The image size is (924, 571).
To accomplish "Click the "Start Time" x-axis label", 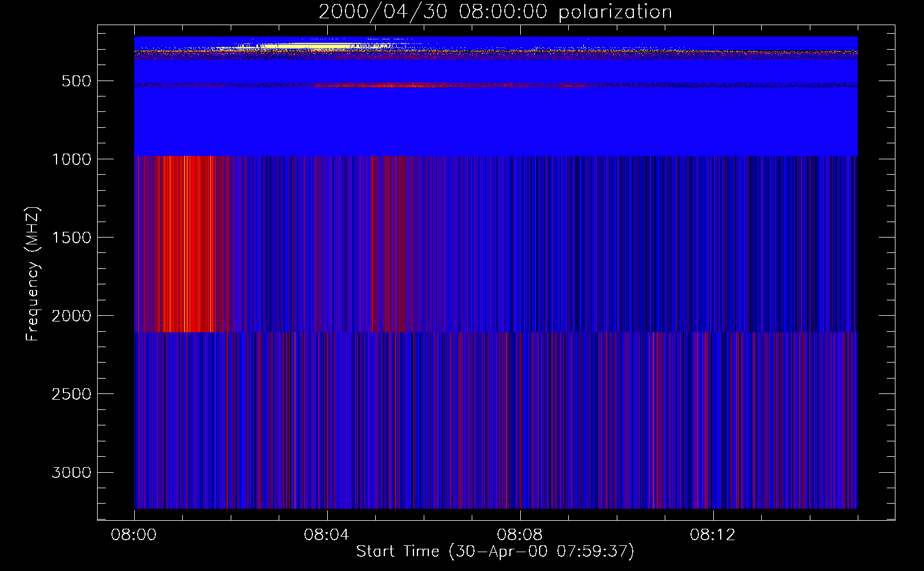I will [x=495, y=551].
